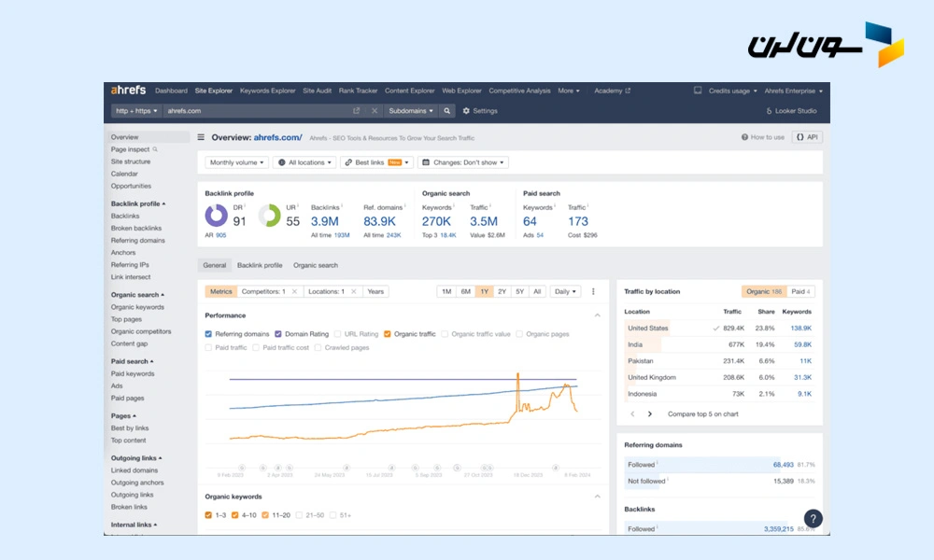Open the ahrefs.com URL in new tab icon
The image size is (934, 560).
point(356,111)
